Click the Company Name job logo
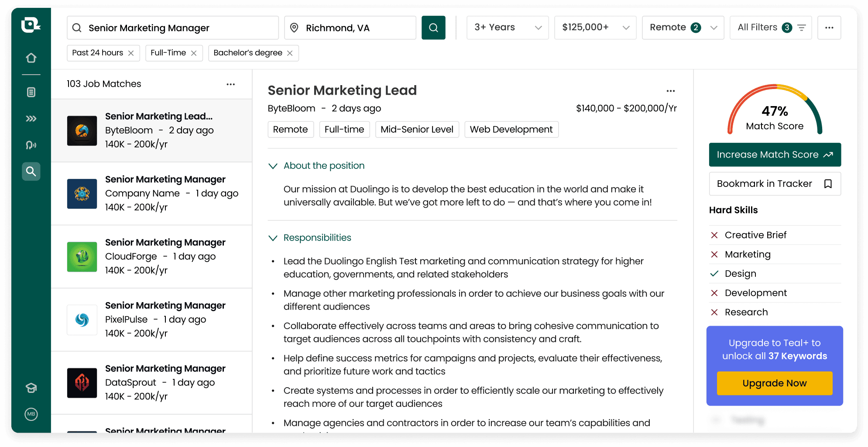The width and height of the screenshot is (868, 447). (x=82, y=194)
